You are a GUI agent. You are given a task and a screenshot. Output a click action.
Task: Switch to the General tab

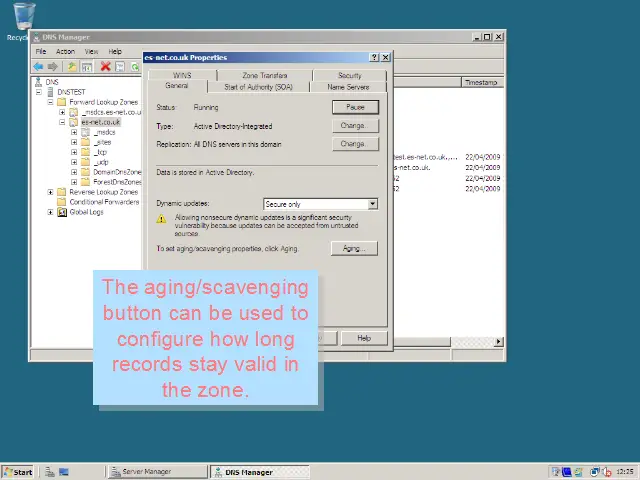(177, 86)
